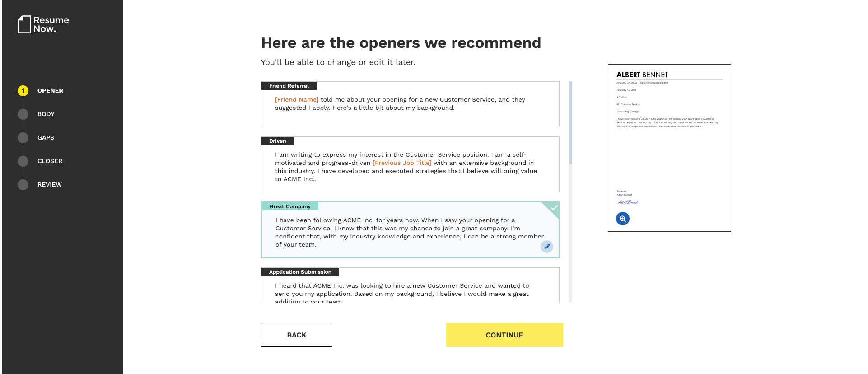Open the BODY step in the sidebar
Screen dimensions: 868x374
pyautogui.click(x=46, y=114)
